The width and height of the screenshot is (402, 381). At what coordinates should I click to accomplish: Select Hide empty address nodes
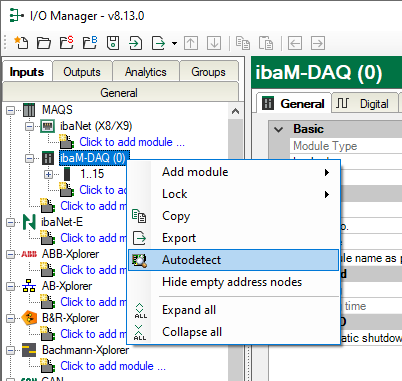[233, 282]
